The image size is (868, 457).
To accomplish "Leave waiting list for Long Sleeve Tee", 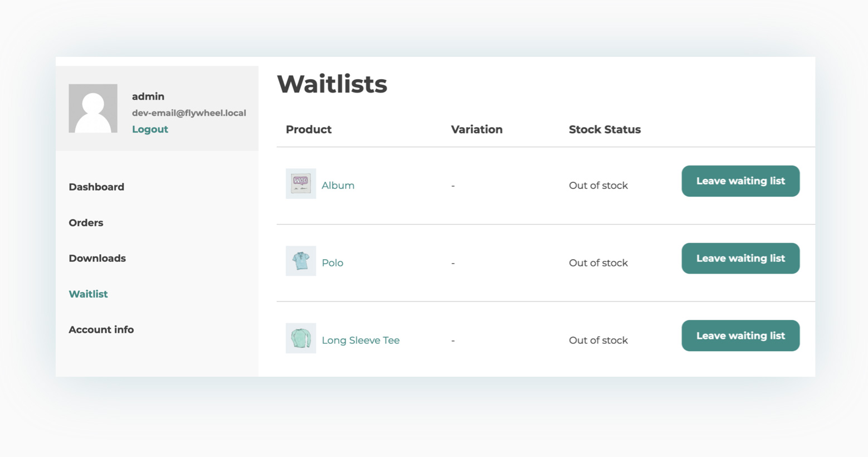I will [x=740, y=336].
